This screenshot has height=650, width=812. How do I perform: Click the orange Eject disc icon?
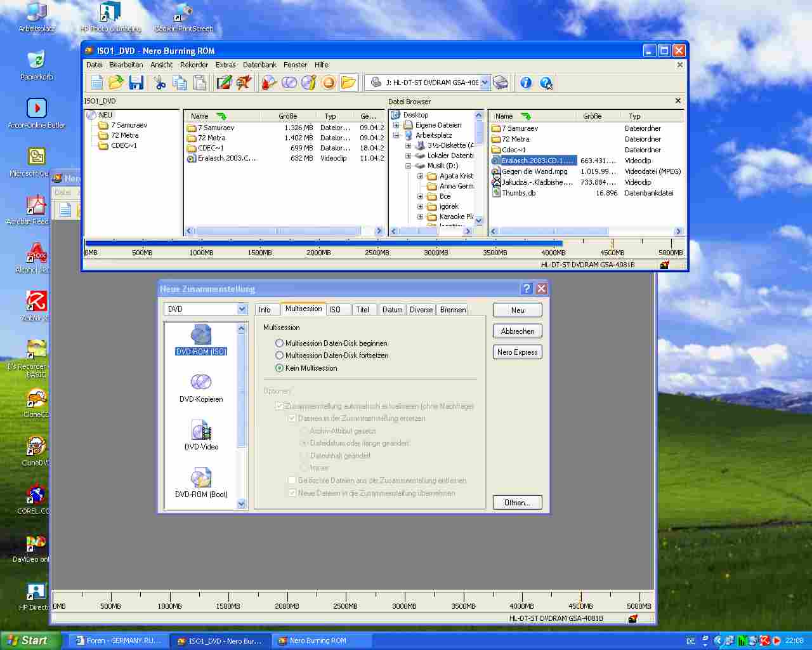click(329, 83)
